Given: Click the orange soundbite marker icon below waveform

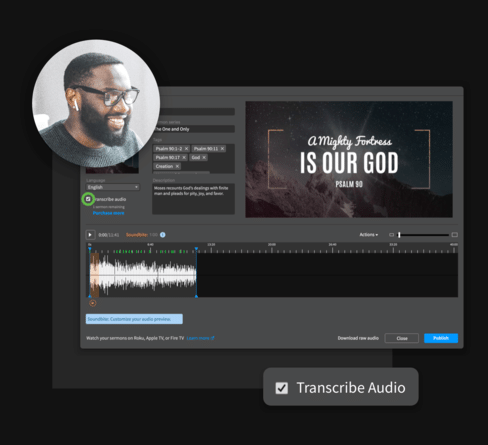Looking at the screenshot, I should [x=93, y=303].
